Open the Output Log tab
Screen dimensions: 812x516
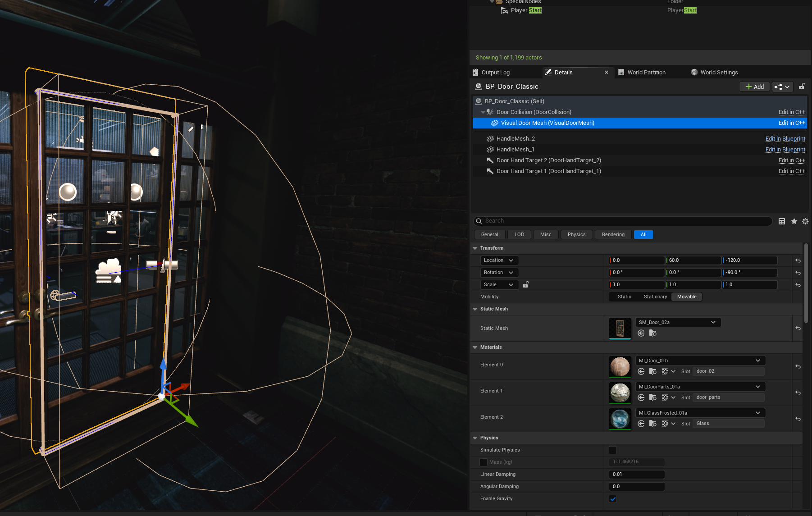tap(495, 72)
